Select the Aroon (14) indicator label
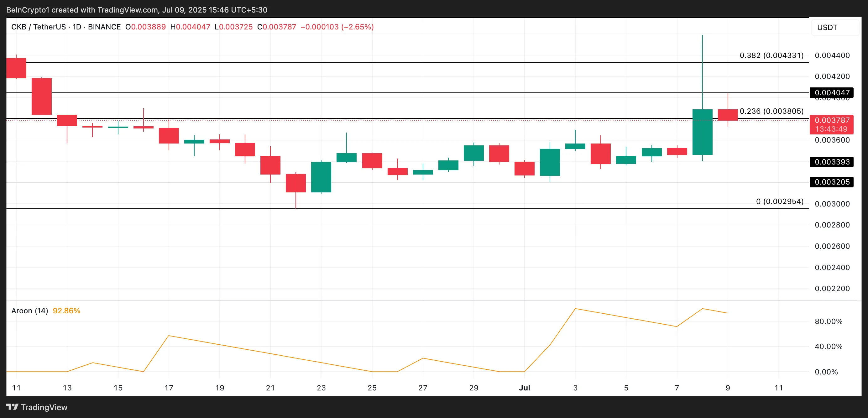868x418 pixels. click(x=30, y=311)
